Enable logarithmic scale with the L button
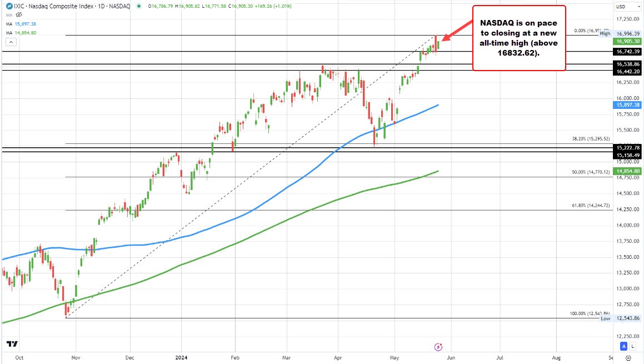 pyautogui.click(x=631, y=346)
